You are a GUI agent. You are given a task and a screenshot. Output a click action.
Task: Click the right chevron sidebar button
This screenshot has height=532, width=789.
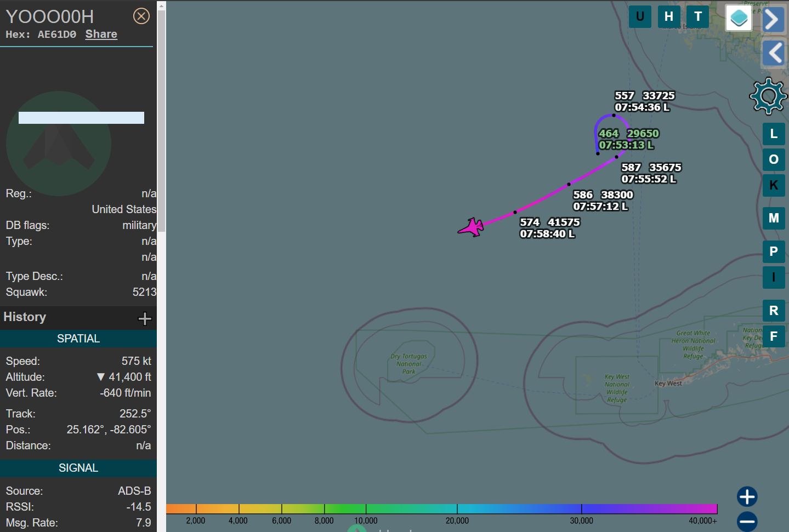[773, 20]
